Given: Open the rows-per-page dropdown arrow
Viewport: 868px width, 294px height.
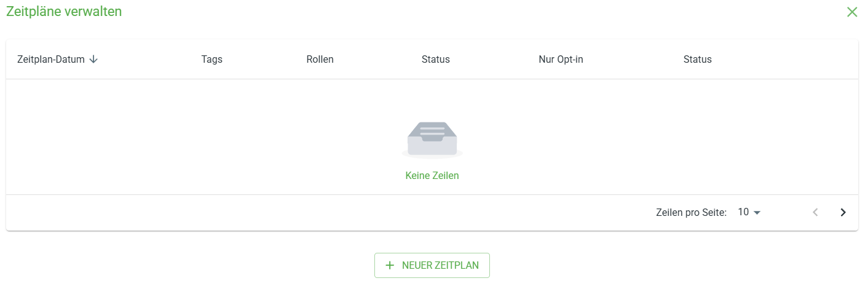Looking at the screenshot, I should click(x=757, y=212).
